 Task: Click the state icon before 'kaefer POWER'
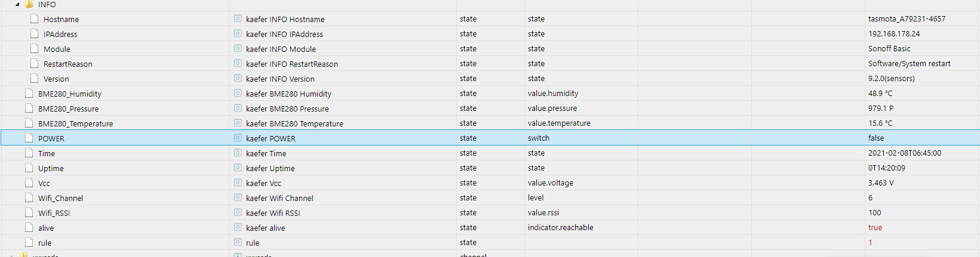pyautogui.click(x=238, y=138)
